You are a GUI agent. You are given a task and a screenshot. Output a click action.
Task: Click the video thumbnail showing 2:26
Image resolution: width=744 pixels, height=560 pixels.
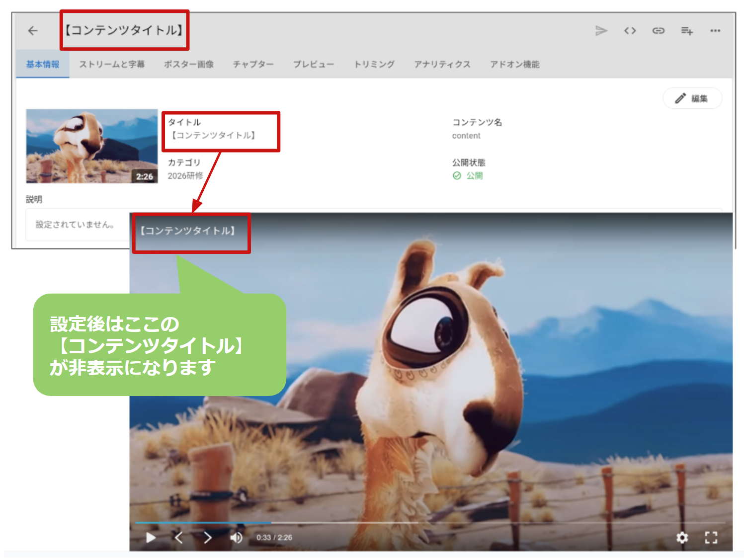pos(92,146)
